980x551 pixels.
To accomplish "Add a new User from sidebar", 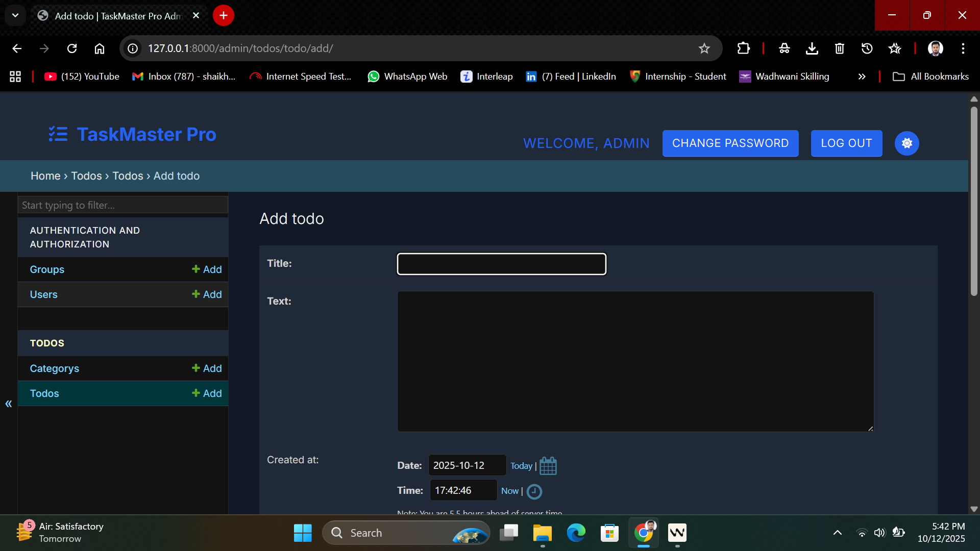I will (x=207, y=294).
